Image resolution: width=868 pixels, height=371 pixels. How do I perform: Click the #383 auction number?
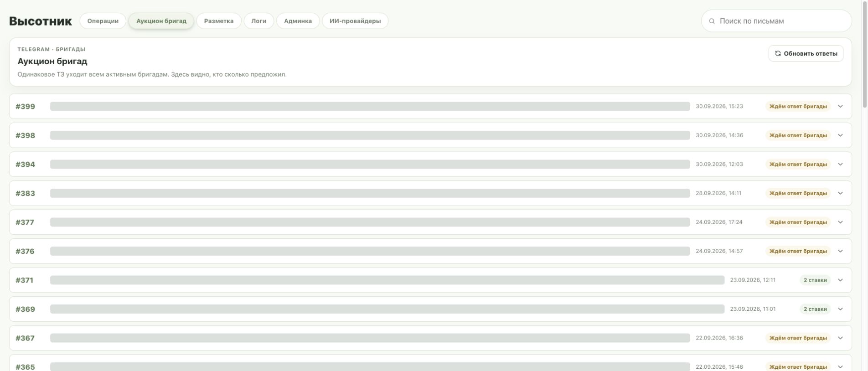26,193
